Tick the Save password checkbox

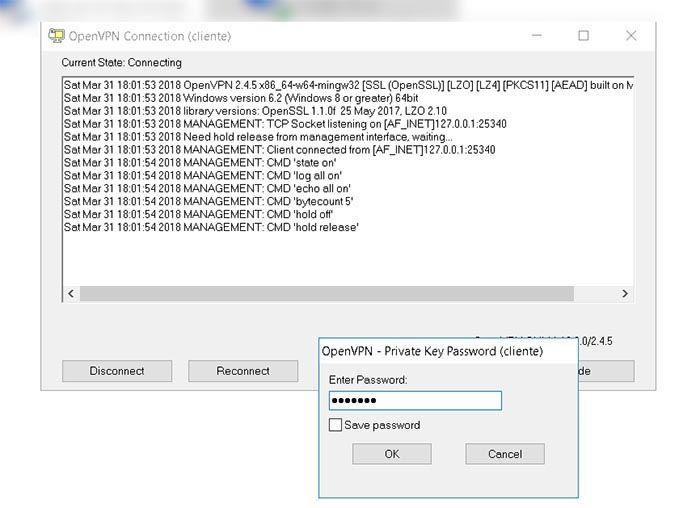335,425
